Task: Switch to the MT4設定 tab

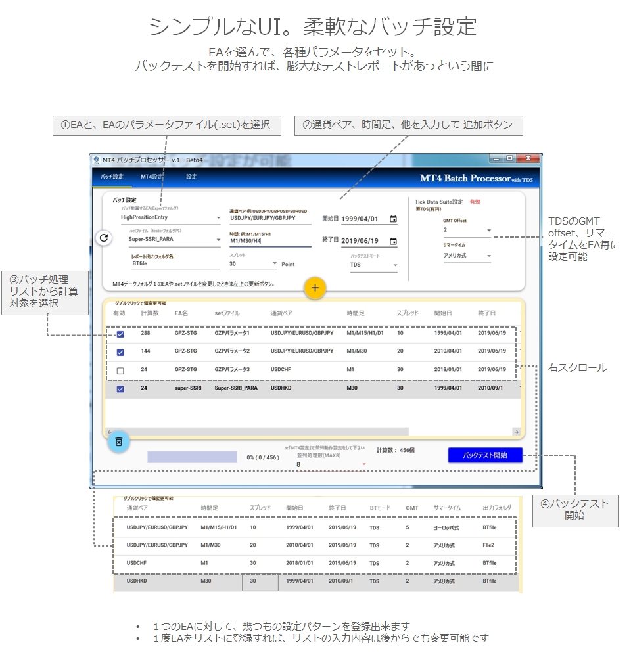Action: [152, 177]
